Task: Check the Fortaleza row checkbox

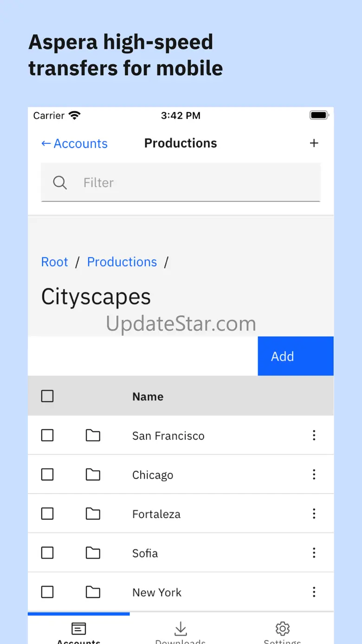Action: 47,514
